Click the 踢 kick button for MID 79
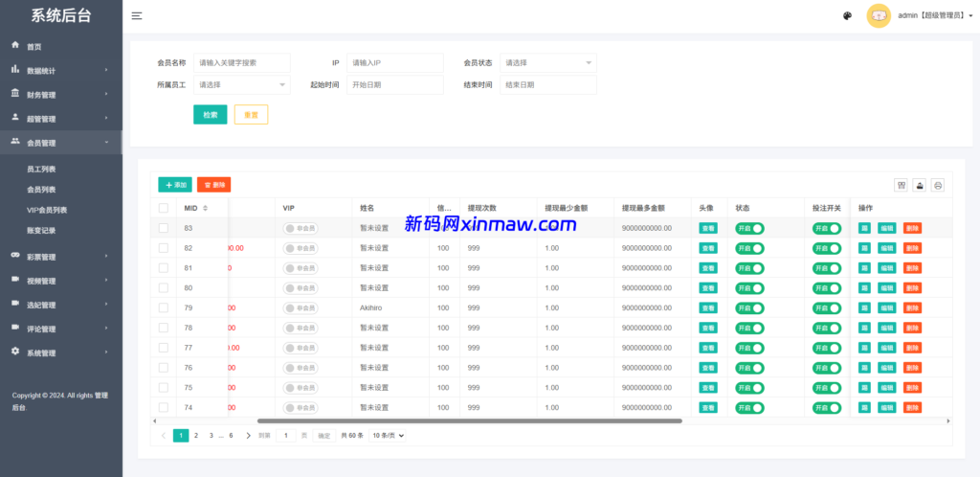Screen dimensions: 980x477 (x=864, y=308)
